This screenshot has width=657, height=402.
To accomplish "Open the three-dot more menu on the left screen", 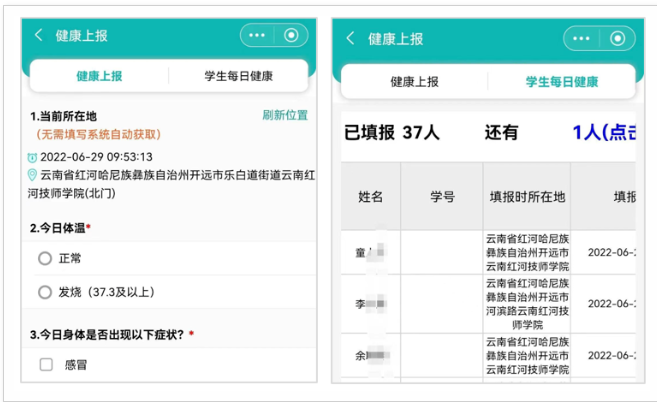I will [x=258, y=35].
